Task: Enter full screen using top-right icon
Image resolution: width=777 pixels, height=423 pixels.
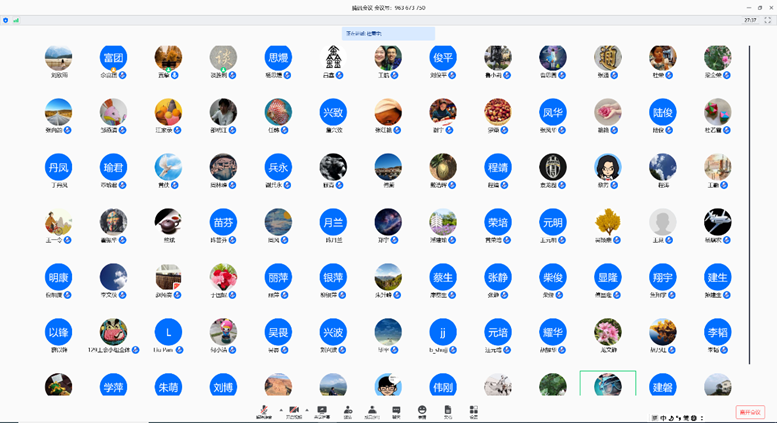Action: (x=767, y=20)
